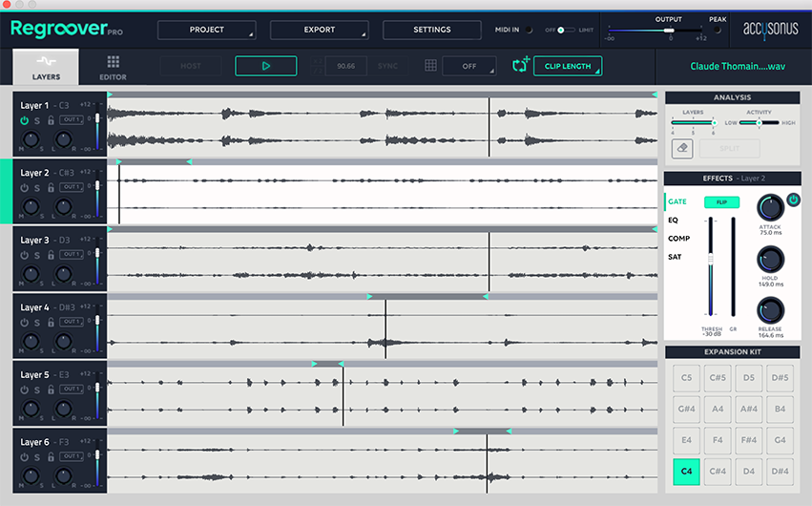
Task: Open Layer 2 OUT 1 output selector
Action: tap(72, 187)
